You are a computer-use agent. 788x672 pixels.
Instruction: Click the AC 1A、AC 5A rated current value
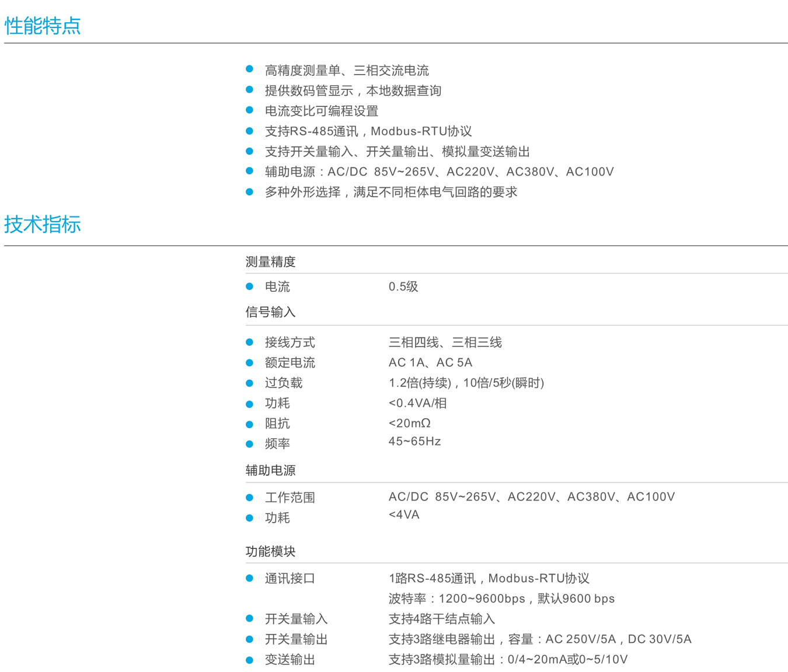tap(430, 363)
